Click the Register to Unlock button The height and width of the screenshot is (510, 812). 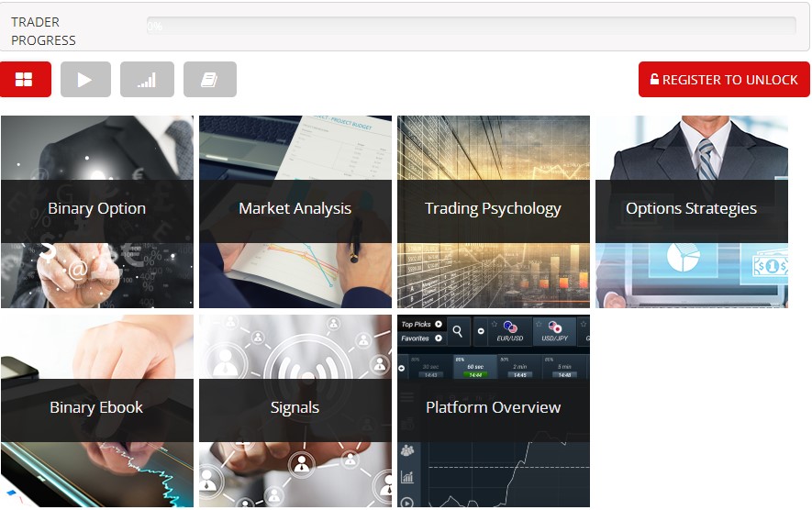(x=724, y=79)
